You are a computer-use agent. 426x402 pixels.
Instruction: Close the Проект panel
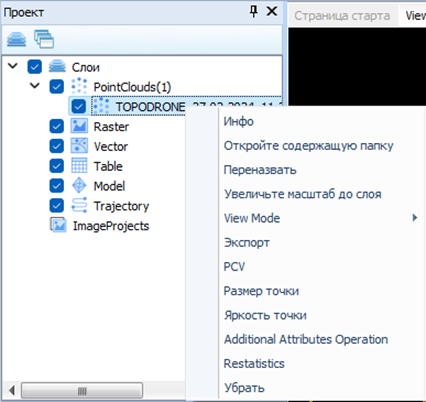pos(272,11)
